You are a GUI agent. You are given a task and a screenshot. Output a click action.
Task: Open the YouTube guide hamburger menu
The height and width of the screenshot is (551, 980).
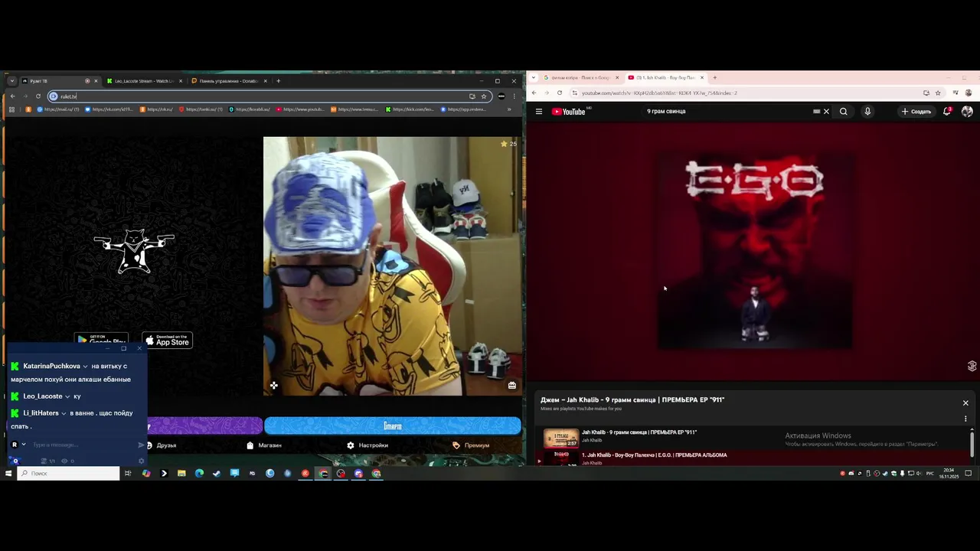pyautogui.click(x=539, y=112)
